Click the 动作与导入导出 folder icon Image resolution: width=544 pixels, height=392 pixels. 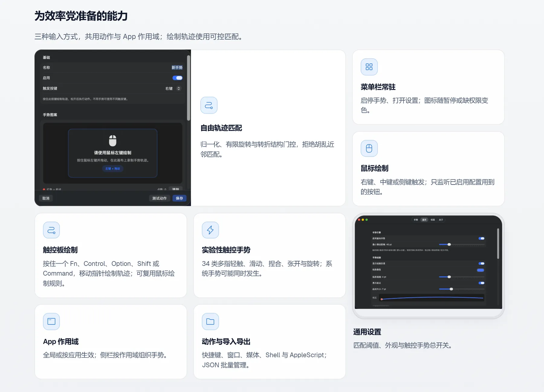click(x=210, y=322)
